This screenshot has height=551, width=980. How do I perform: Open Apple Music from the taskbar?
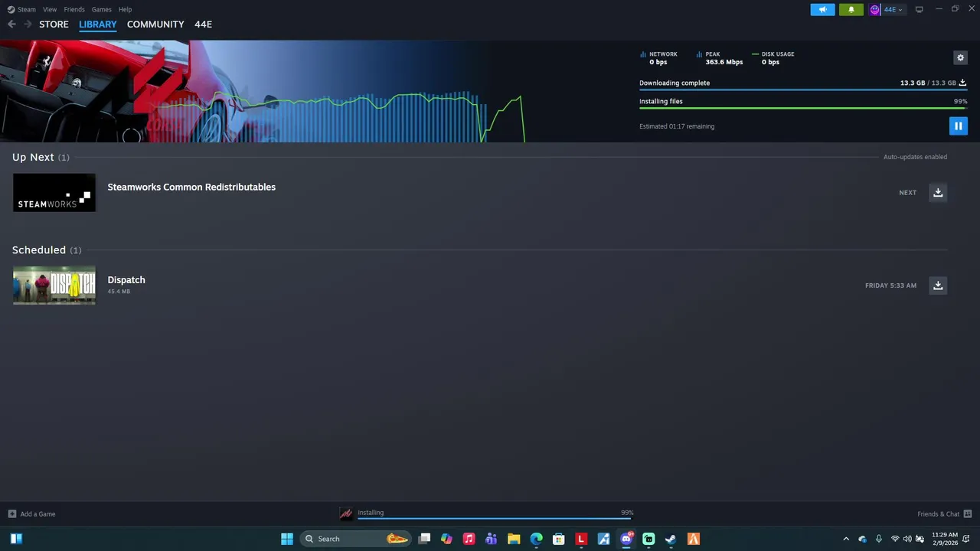469,539
